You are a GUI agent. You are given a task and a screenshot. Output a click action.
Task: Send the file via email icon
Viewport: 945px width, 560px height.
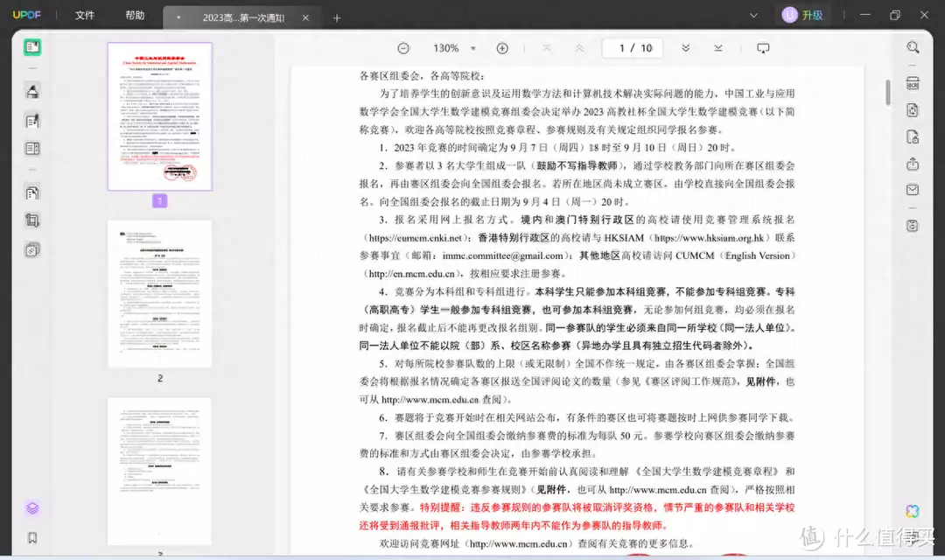click(x=913, y=190)
